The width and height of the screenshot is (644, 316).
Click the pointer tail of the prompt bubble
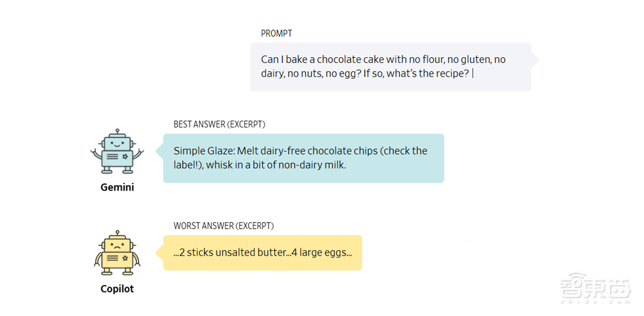535,59
